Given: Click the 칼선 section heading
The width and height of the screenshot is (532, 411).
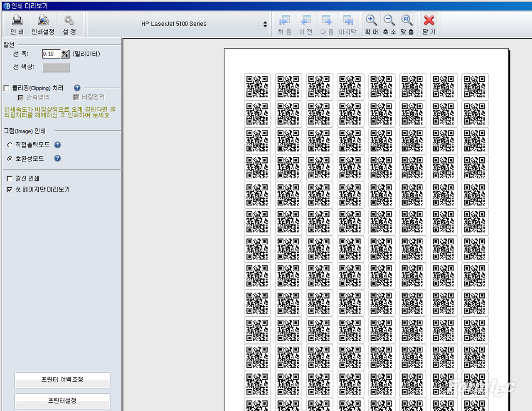Looking at the screenshot, I should click(x=9, y=44).
